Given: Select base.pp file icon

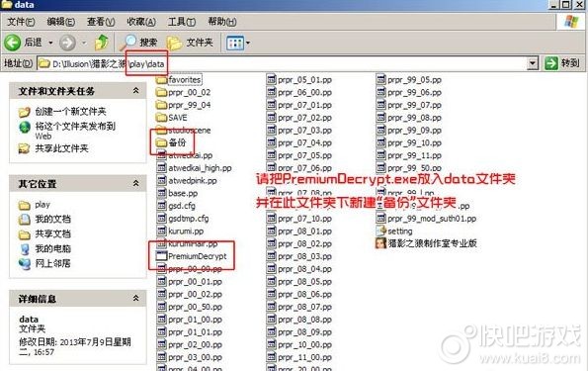Looking at the screenshot, I should 161,193.
